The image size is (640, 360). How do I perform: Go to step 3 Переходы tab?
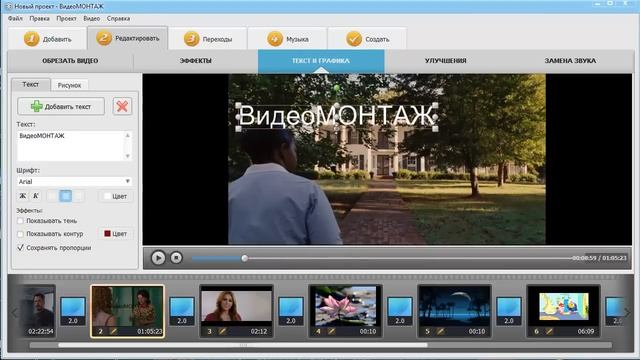pos(207,39)
